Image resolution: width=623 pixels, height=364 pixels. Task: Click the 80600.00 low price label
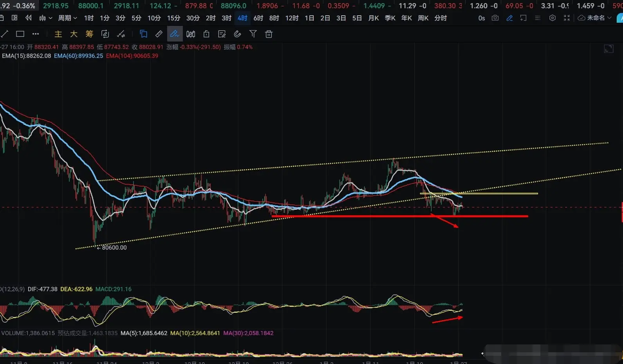(x=114, y=247)
